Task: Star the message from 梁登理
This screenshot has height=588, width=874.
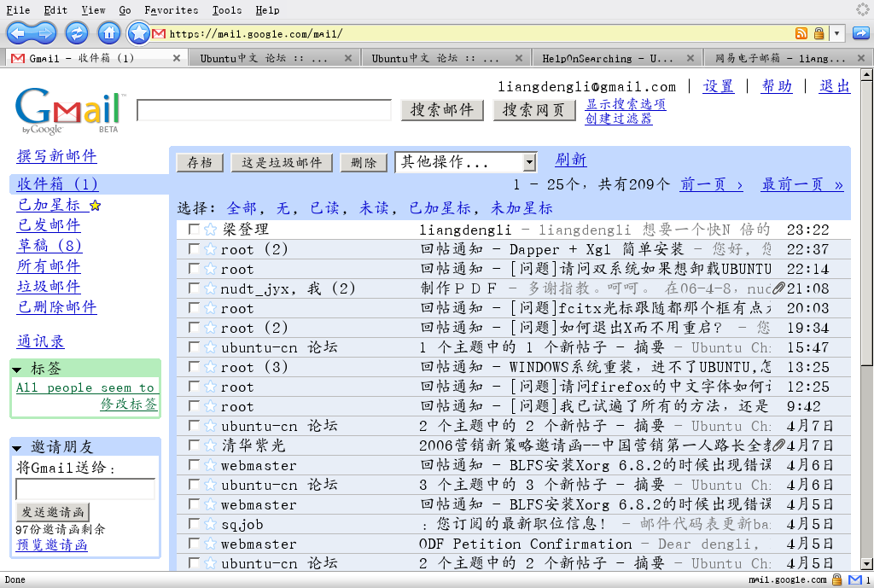Action: (210, 230)
